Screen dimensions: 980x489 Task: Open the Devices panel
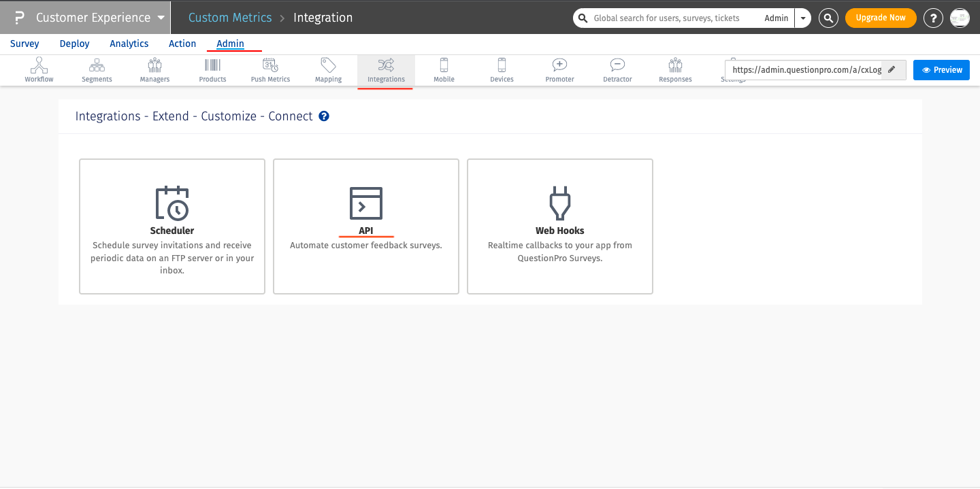click(501, 70)
